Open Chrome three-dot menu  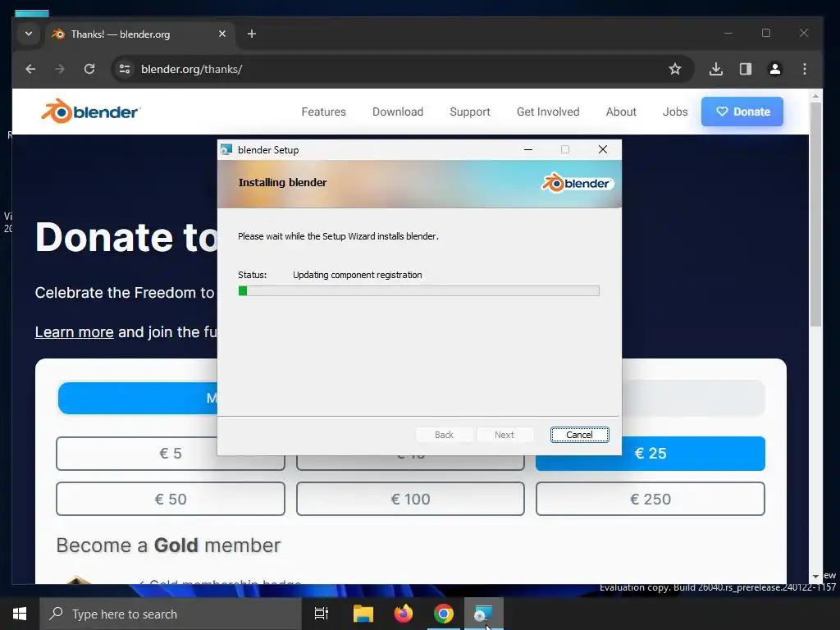pos(805,69)
